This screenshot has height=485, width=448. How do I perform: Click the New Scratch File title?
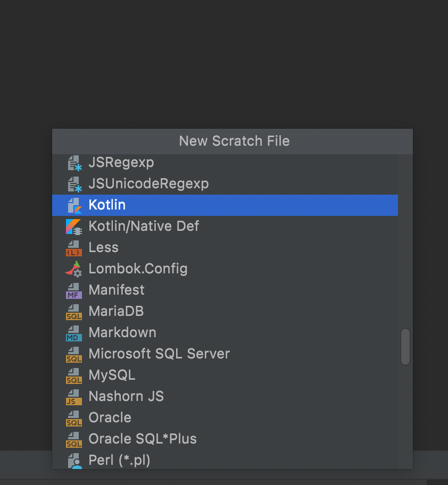click(234, 141)
